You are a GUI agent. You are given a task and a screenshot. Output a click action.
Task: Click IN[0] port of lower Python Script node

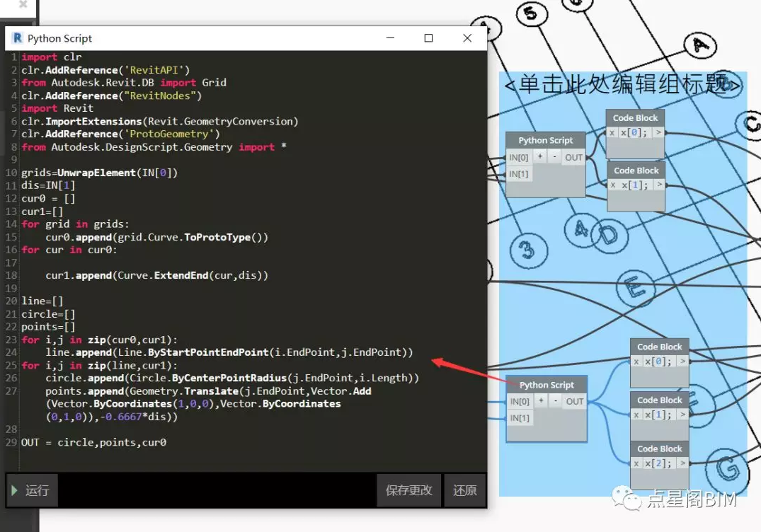pos(520,402)
